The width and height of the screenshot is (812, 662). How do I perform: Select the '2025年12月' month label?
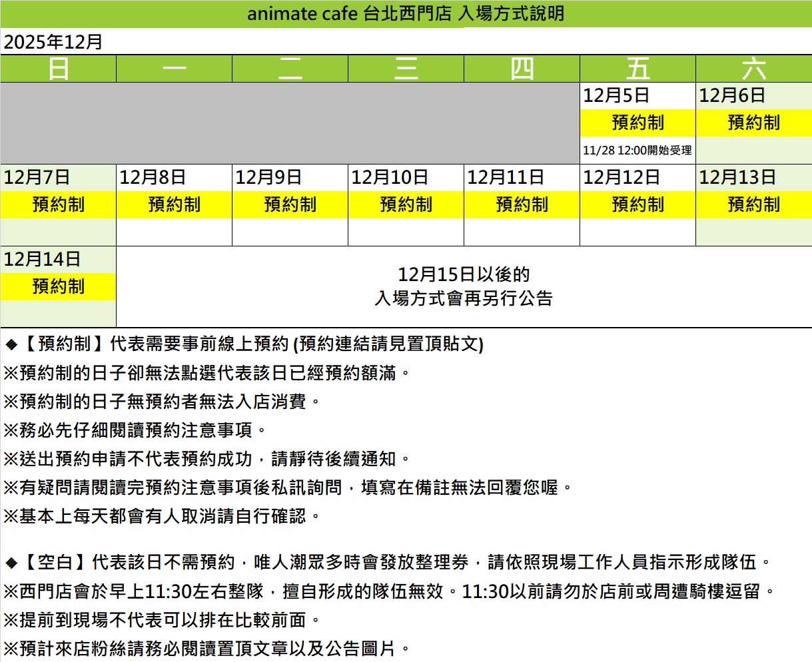[53, 42]
